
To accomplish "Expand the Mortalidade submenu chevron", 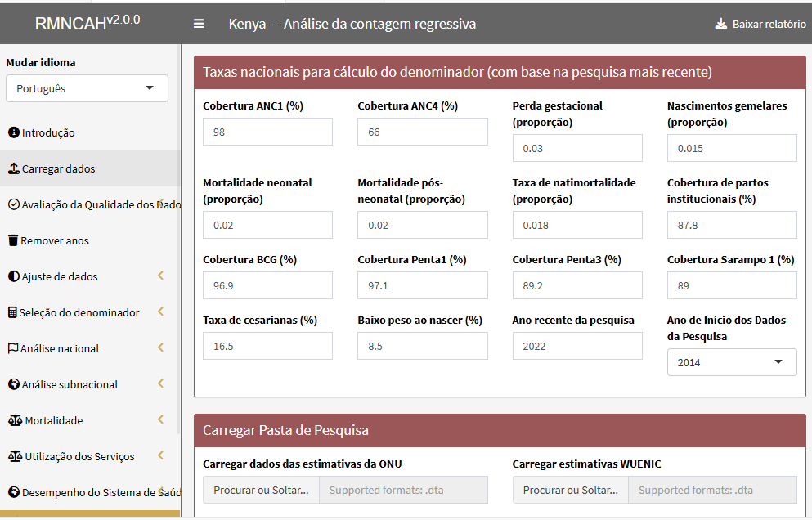I will click(160, 419).
